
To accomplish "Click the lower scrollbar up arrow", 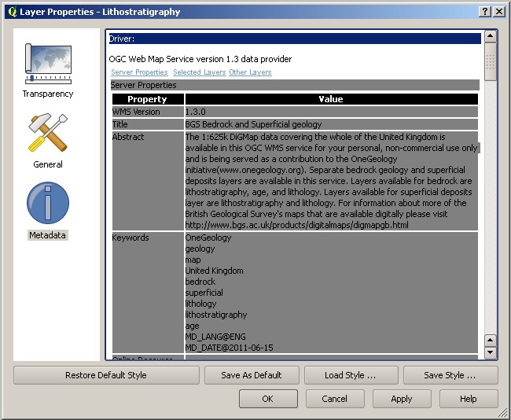I will pos(490,341).
